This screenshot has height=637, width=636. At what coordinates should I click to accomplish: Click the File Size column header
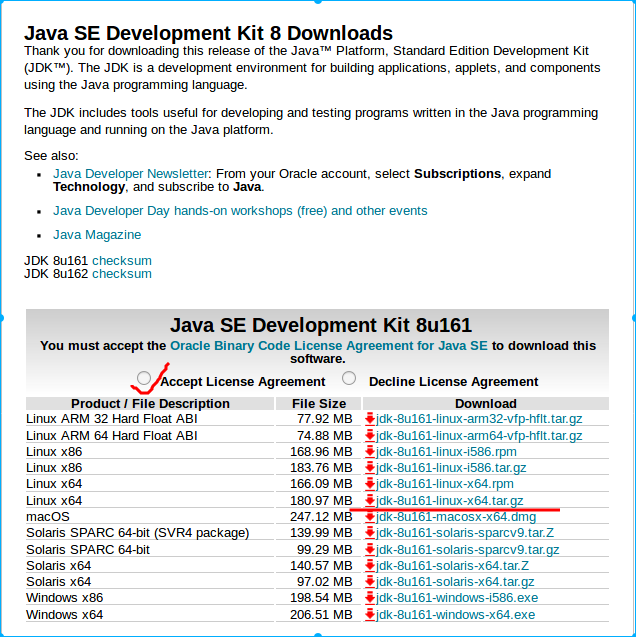(x=319, y=403)
